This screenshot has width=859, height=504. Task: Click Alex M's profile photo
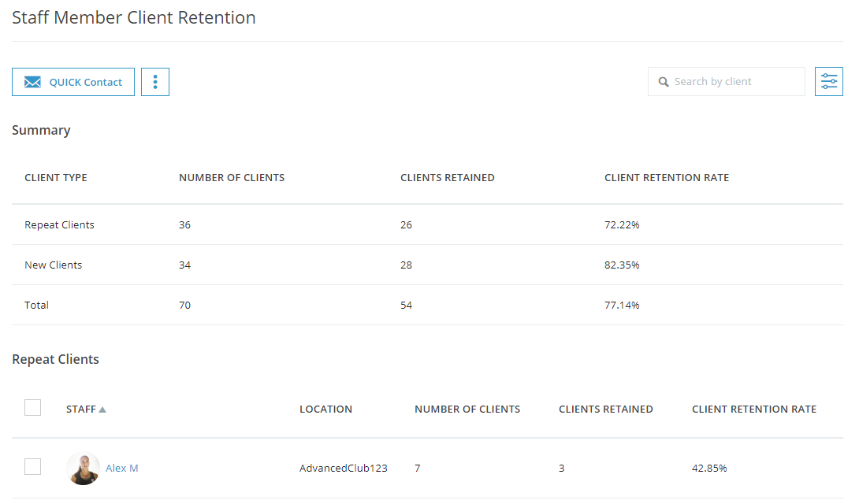[x=83, y=469]
